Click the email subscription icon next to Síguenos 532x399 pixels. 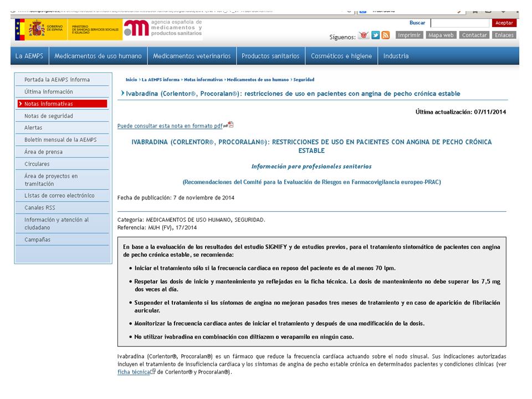(x=364, y=35)
